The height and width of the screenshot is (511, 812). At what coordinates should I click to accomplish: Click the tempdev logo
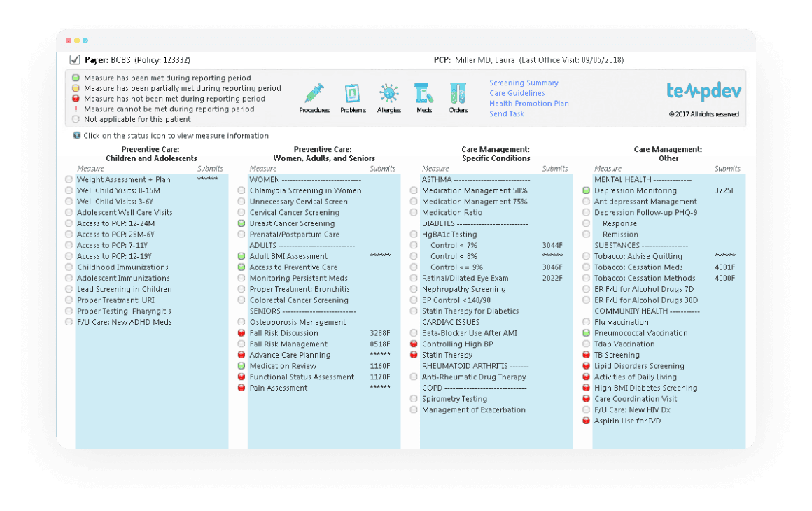703,92
